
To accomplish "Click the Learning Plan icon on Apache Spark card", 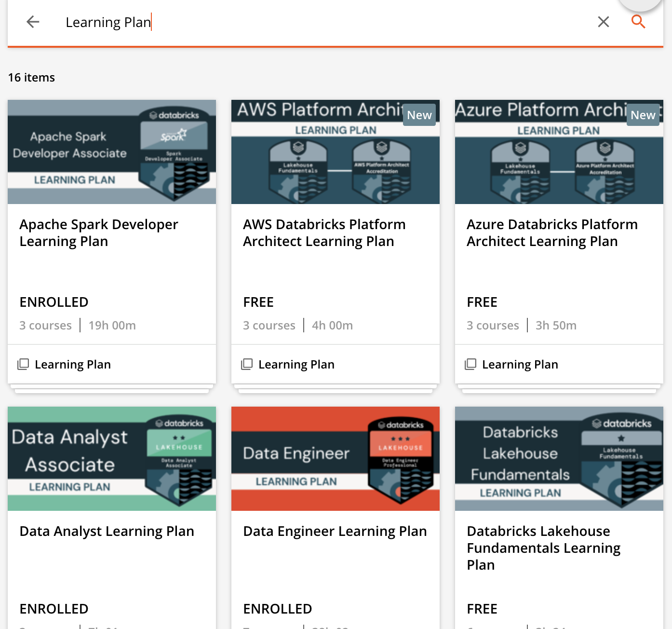I will (23, 364).
